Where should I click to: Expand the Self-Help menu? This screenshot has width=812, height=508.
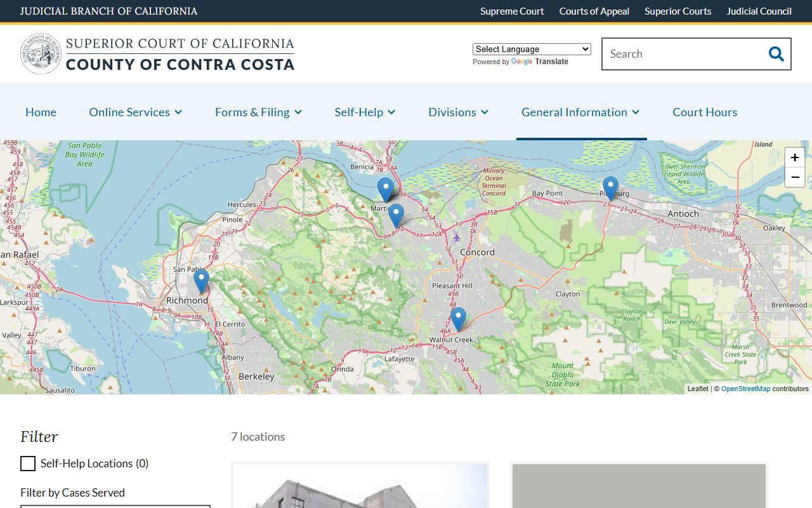(x=365, y=112)
